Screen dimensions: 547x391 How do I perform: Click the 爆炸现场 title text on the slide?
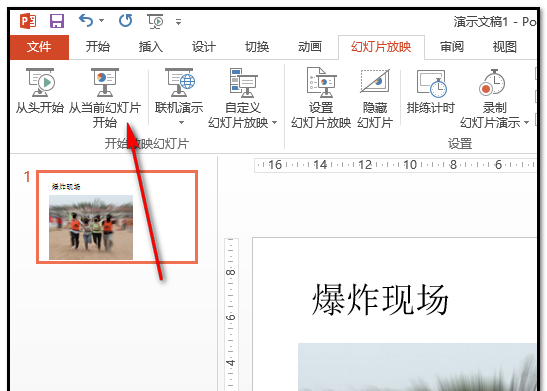click(380, 300)
